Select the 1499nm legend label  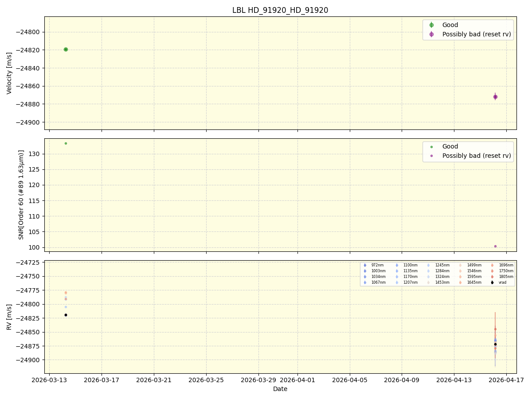pyautogui.click(x=474, y=265)
